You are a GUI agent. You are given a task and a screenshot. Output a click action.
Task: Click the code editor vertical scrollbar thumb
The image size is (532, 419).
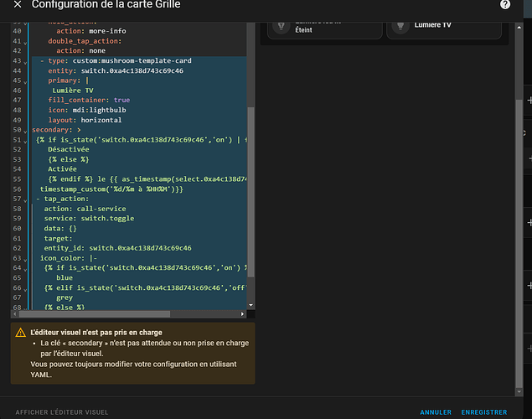pyautogui.click(x=251, y=192)
